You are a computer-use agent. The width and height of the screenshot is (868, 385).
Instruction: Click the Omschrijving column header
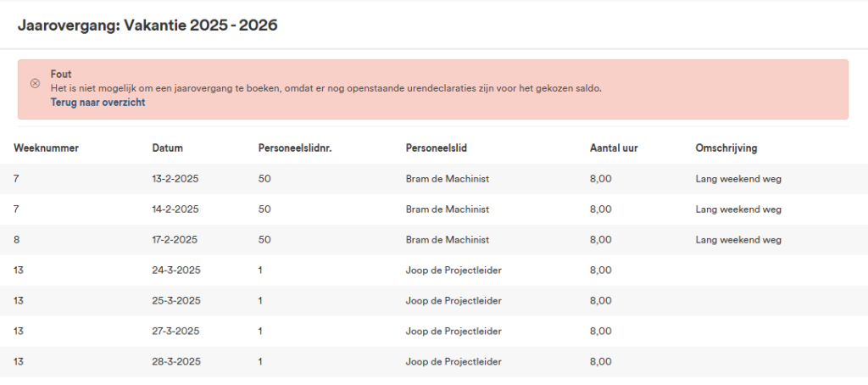726,148
